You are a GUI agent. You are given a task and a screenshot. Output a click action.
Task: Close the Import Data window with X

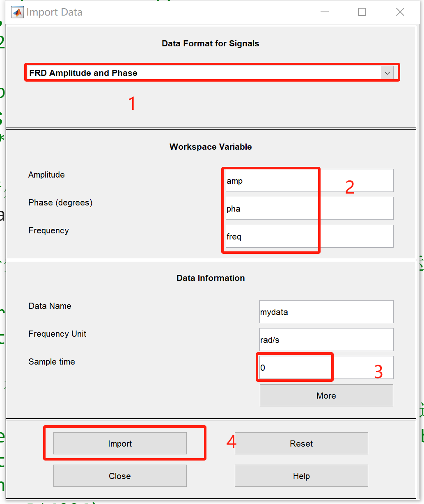click(x=400, y=12)
